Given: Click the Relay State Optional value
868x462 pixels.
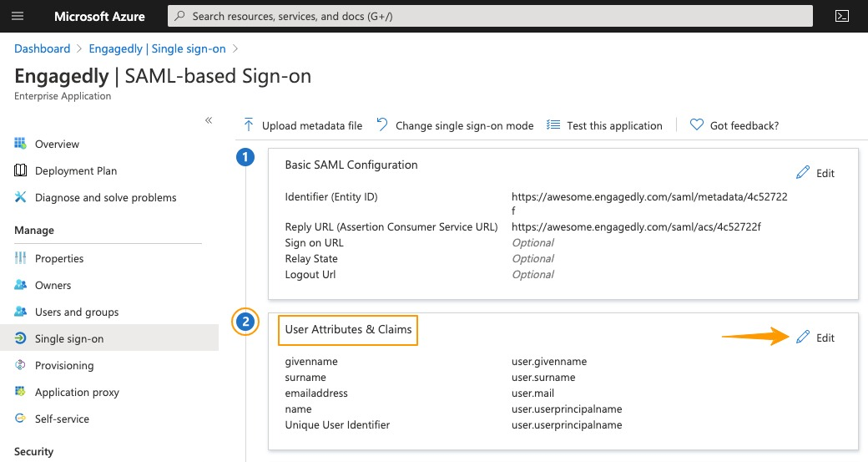Looking at the screenshot, I should tap(532, 259).
